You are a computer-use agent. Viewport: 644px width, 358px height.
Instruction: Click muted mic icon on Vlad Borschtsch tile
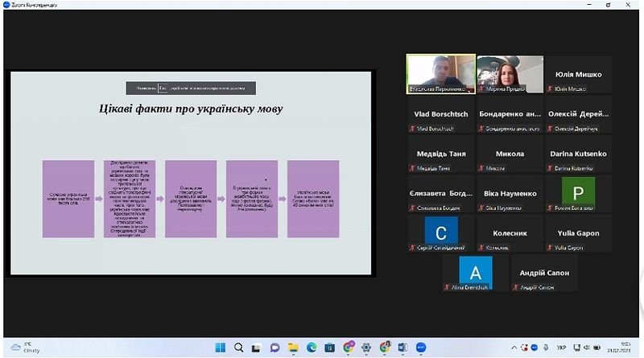click(x=412, y=129)
